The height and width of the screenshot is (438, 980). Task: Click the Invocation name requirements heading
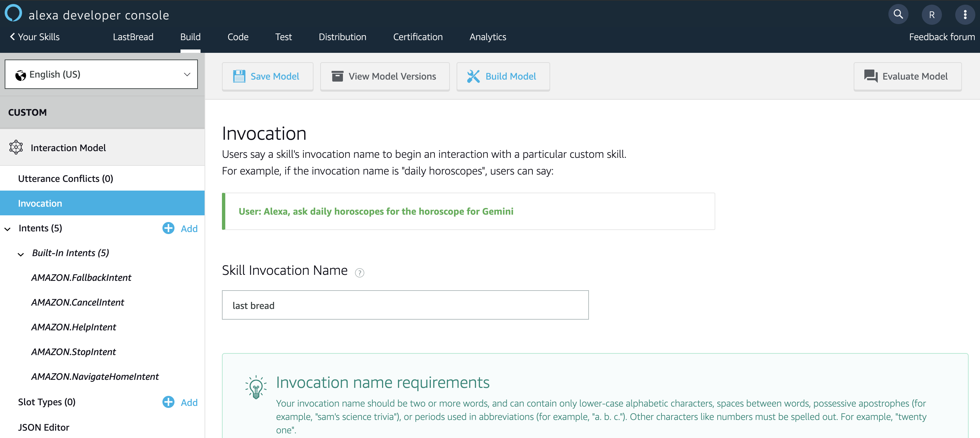point(383,382)
